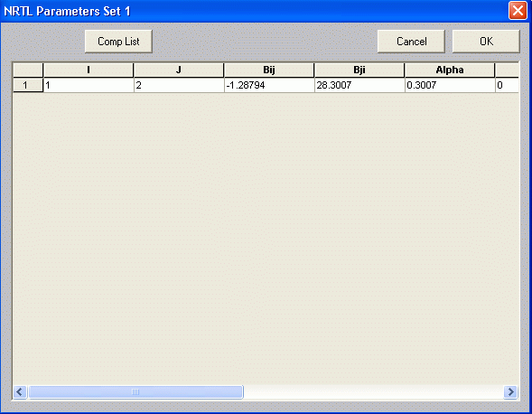
Task: Select the Bij value -1.28794 cell
Action: (269, 85)
